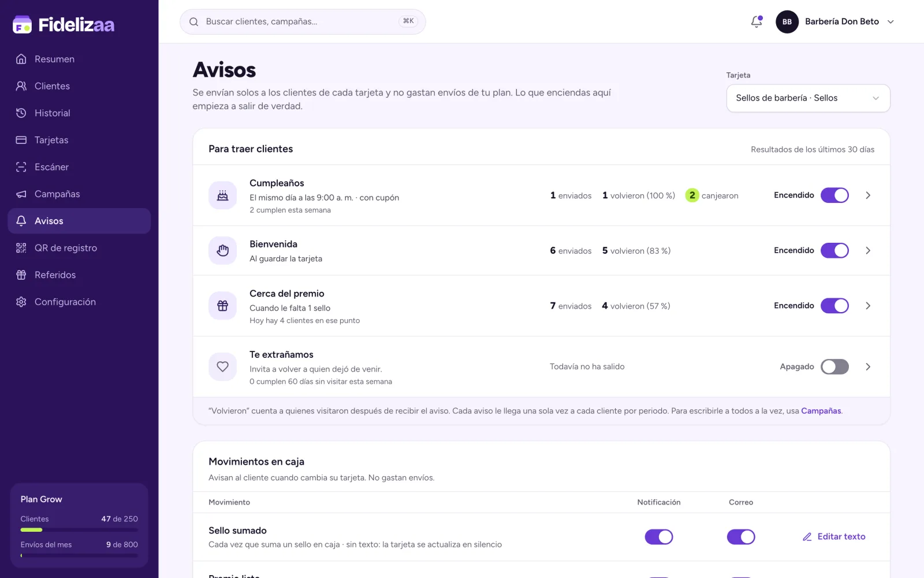Click the Clientes people icon
924x578 pixels.
[x=21, y=86]
